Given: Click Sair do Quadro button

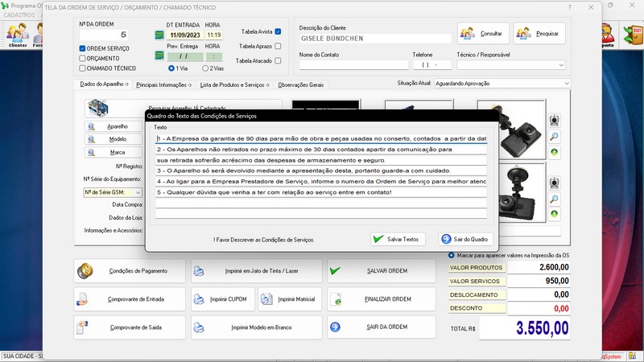Looking at the screenshot, I should coord(465,239).
